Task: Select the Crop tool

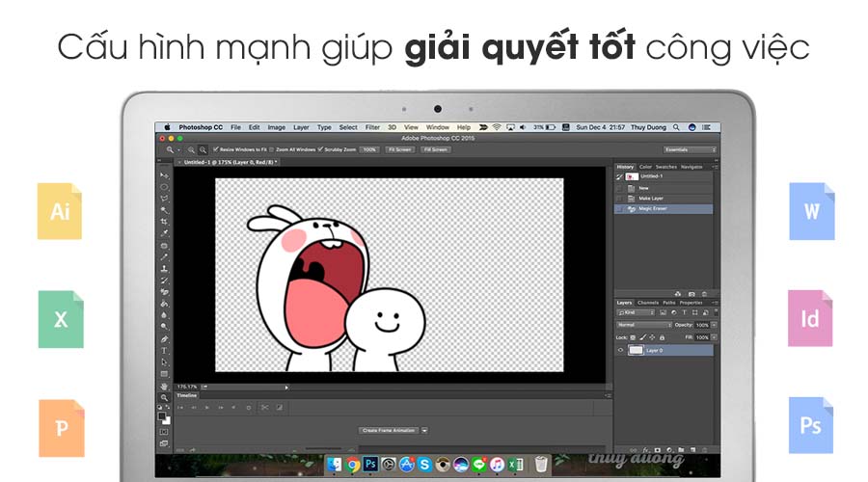Action: [x=165, y=222]
